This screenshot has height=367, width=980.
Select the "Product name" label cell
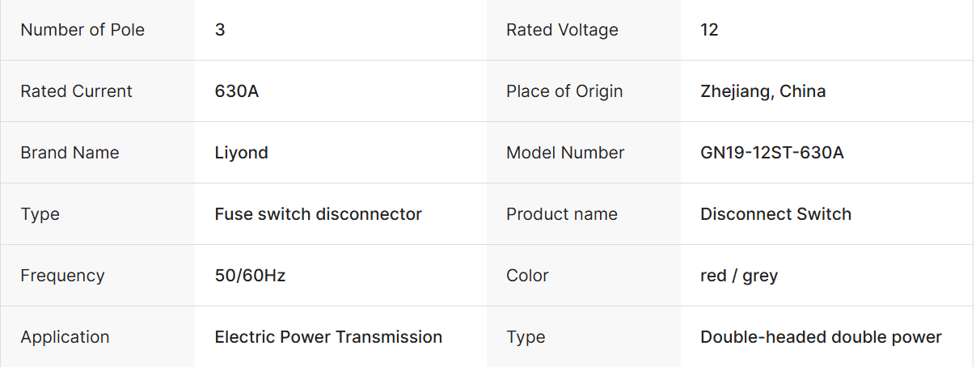pyautogui.click(x=561, y=214)
